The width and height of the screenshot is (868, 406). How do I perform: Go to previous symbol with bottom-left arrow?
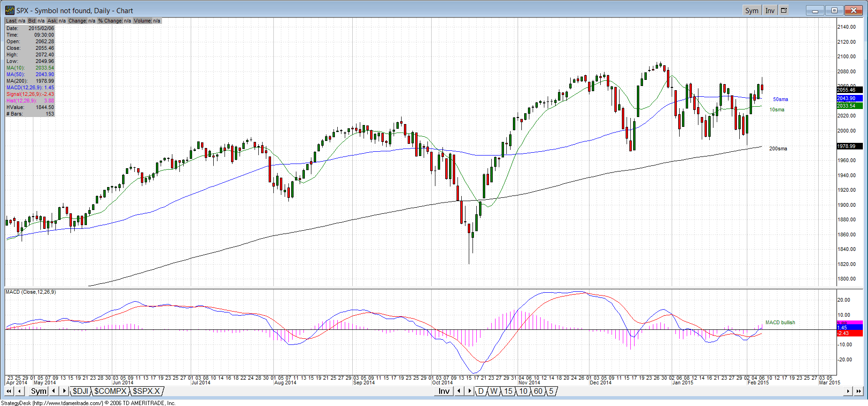tap(20, 391)
